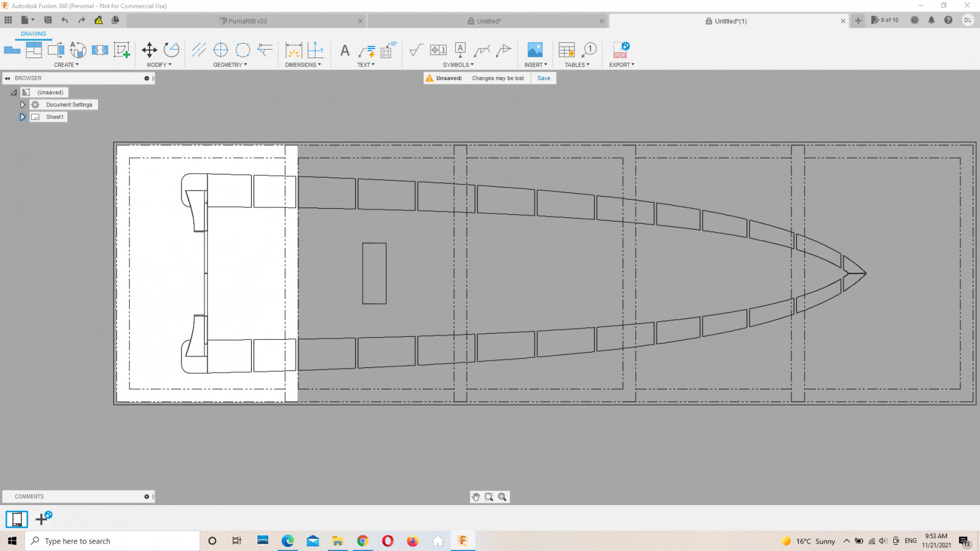Redo the last action
980x551 pixels.
(x=81, y=20)
